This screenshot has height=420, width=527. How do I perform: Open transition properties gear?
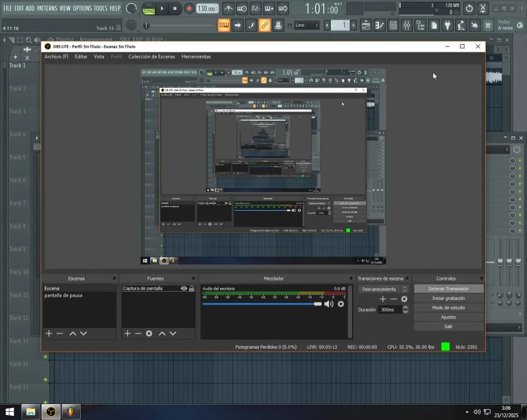click(x=404, y=299)
